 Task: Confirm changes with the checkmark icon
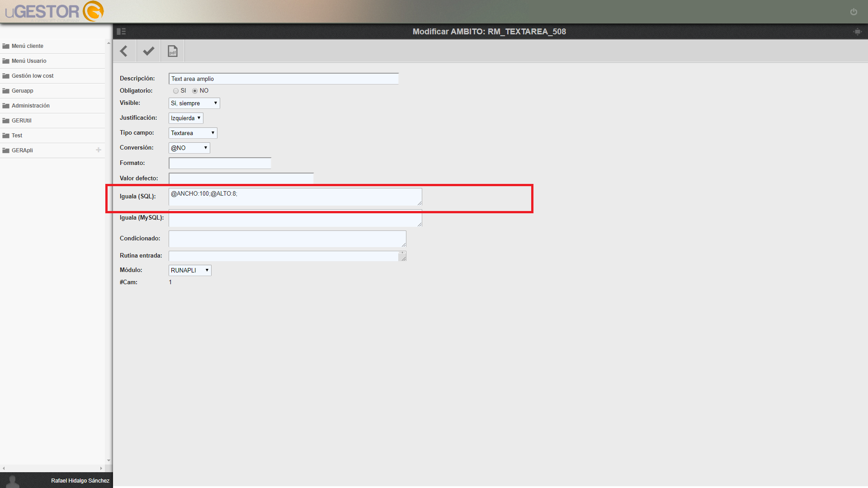148,51
